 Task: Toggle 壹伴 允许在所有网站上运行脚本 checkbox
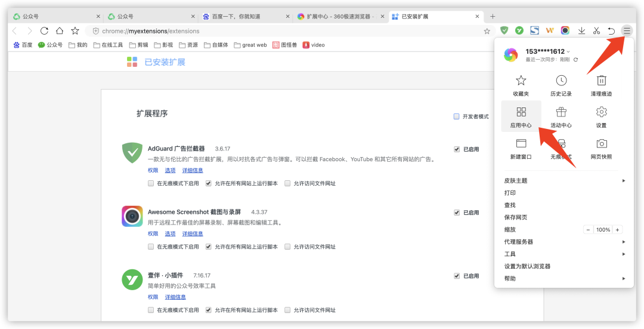point(209,310)
